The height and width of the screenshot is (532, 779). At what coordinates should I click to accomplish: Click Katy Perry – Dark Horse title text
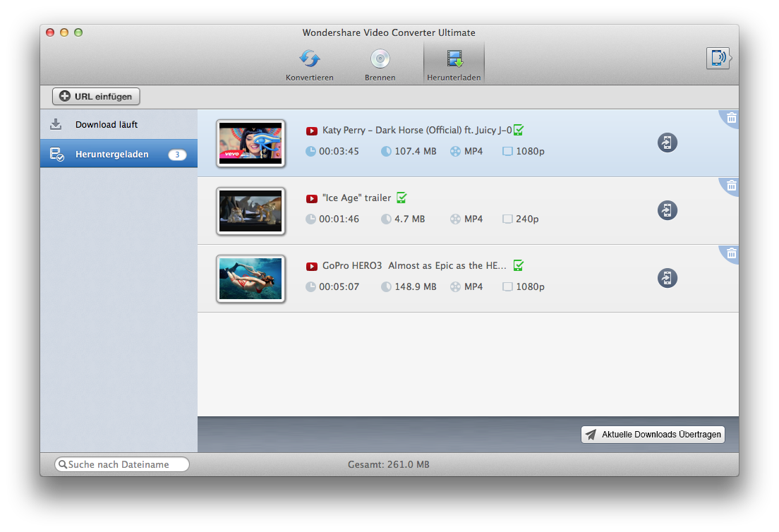[x=417, y=130]
